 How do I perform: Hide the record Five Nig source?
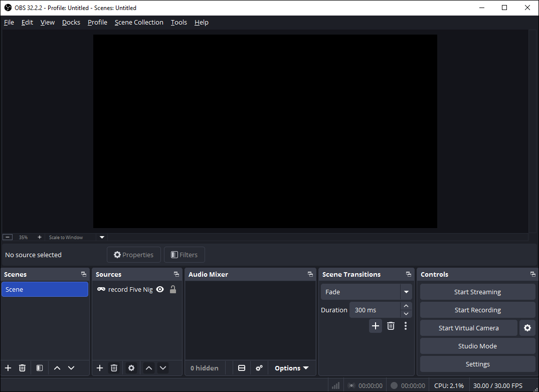(x=160, y=289)
